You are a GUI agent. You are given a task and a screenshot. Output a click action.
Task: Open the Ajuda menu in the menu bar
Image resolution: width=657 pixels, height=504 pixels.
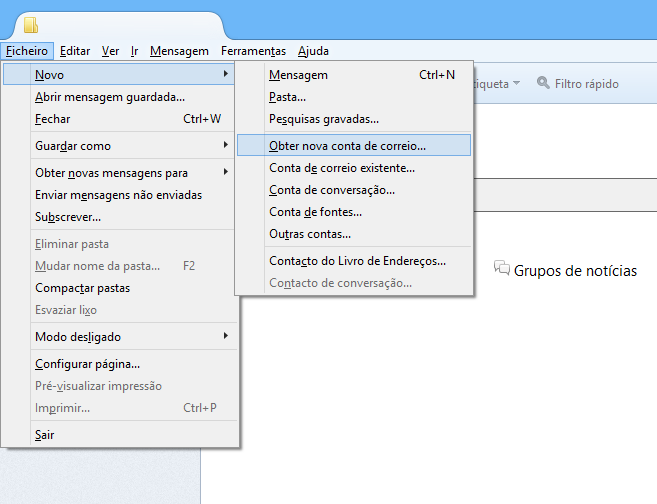[x=313, y=51]
